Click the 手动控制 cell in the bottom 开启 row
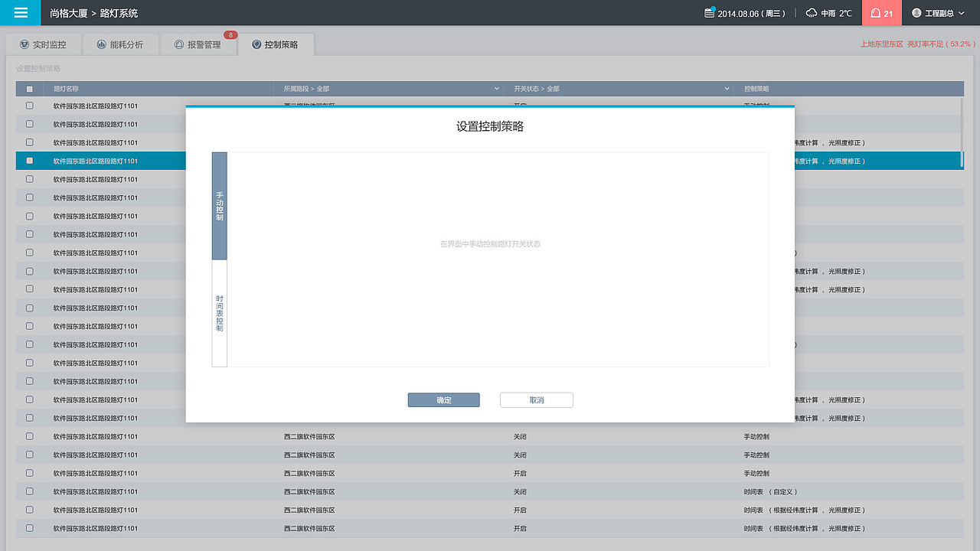This screenshot has height=551, width=980. [756, 473]
